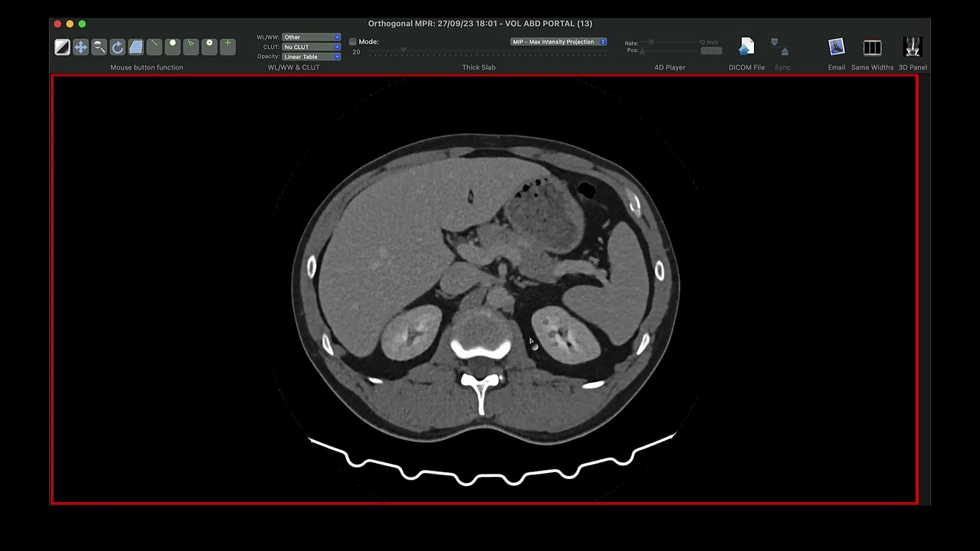The height and width of the screenshot is (551, 980).
Task: Click the Email toolbar icon
Action: [836, 47]
